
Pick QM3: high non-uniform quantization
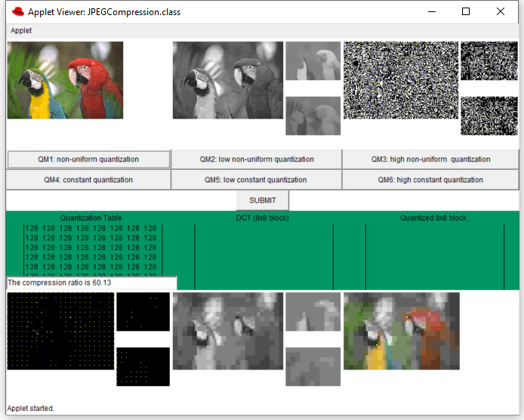pyautogui.click(x=430, y=159)
